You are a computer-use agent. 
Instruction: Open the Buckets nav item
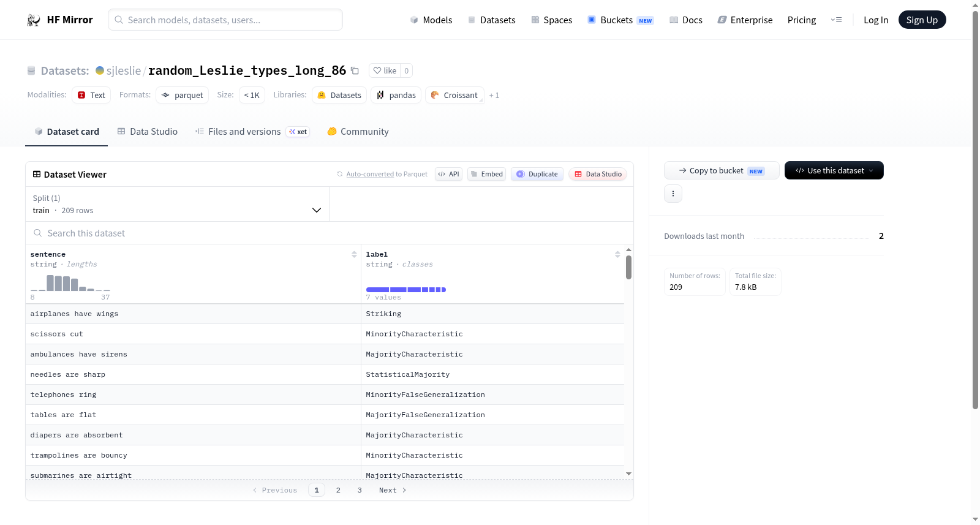[x=620, y=20]
